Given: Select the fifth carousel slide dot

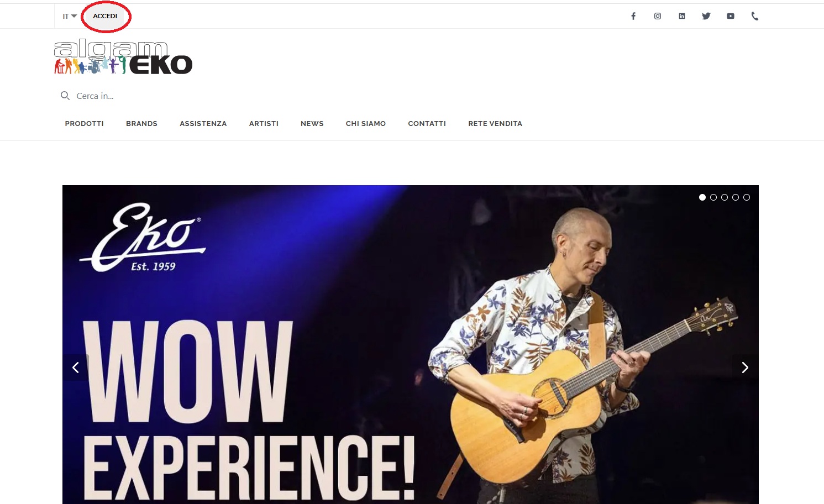Looking at the screenshot, I should click(x=747, y=197).
